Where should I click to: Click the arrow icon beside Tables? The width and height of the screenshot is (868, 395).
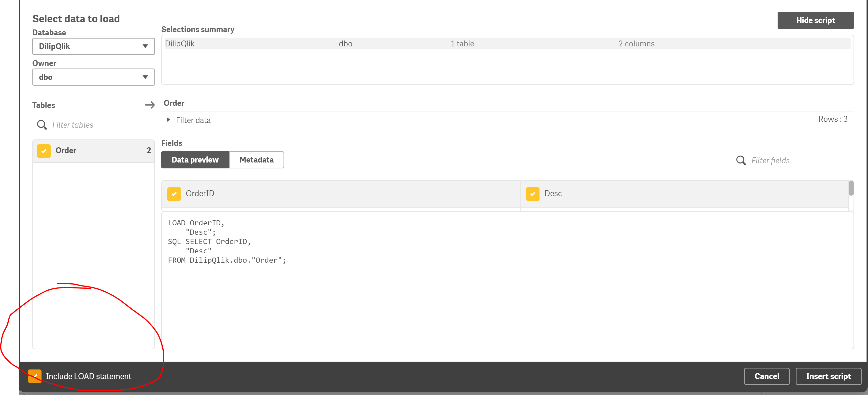tap(150, 105)
